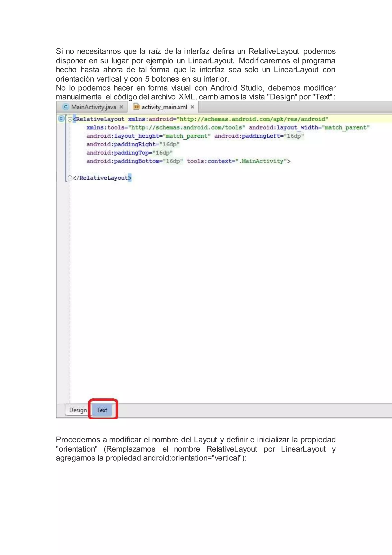Click the android:layout_height="match_parent" attribute
Screen dimensions: 392x555
pyautogui.click(x=149, y=136)
